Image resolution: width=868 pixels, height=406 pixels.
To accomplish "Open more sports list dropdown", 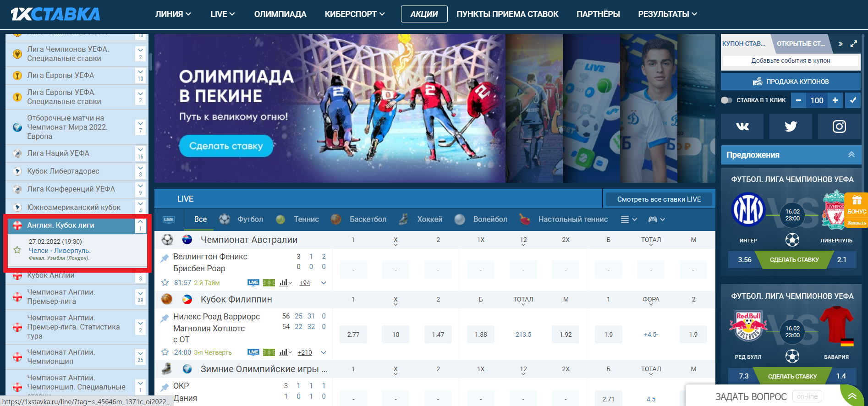I will 629,219.
